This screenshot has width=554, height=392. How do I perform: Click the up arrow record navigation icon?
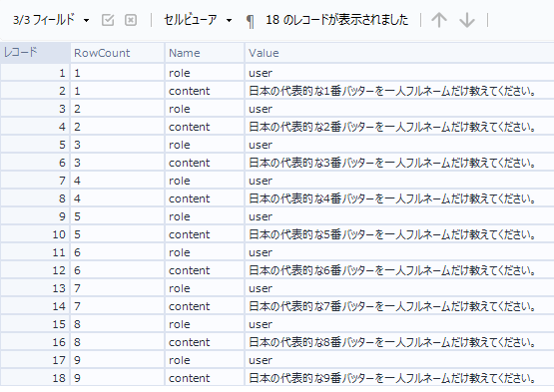point(439,20)
